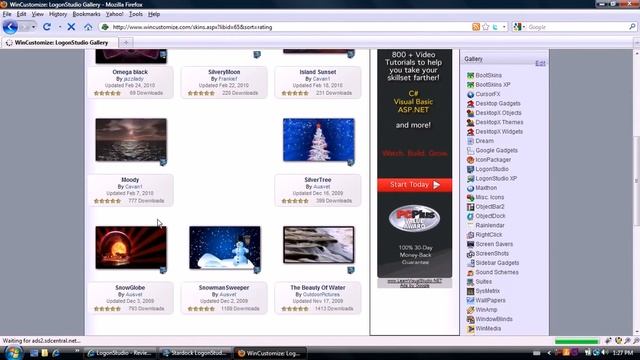
Task: Open the CursorFX gallery icon
Action: [x=470, y=94]
